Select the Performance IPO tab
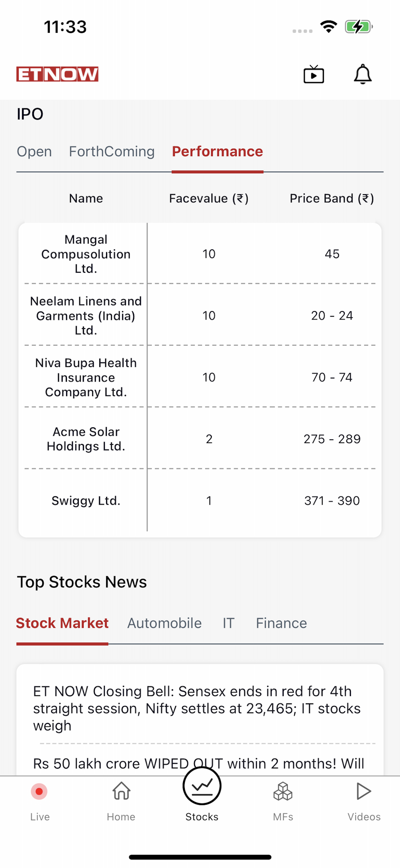 (217, 151)
